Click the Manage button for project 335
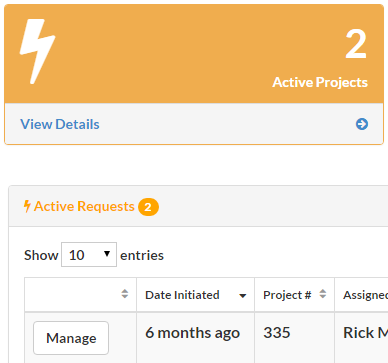This screenshot has height=363, width=388. [71, 338]
